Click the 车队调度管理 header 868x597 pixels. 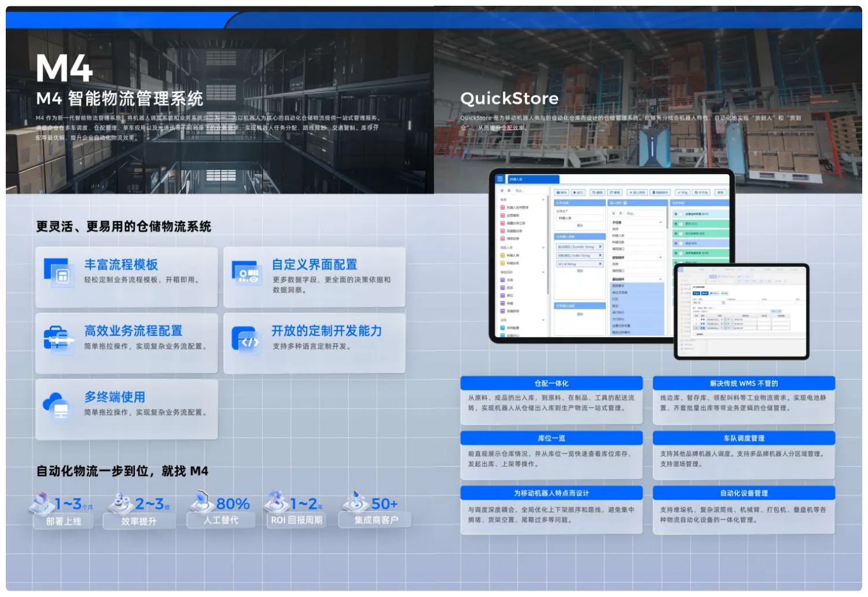coord(744,438)
